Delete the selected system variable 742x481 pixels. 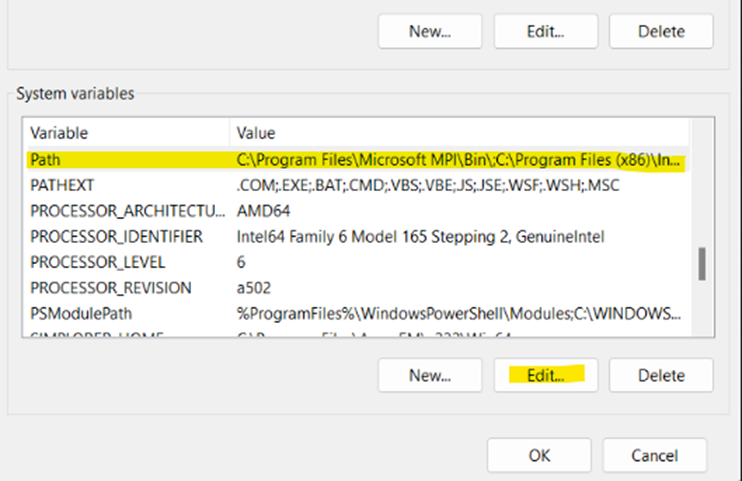tap(661, 376)
